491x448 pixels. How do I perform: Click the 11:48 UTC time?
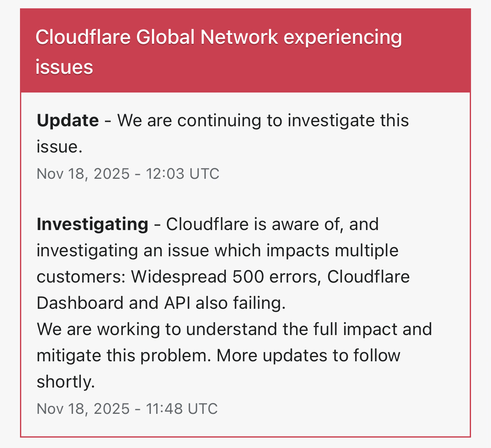coord(182,409)
